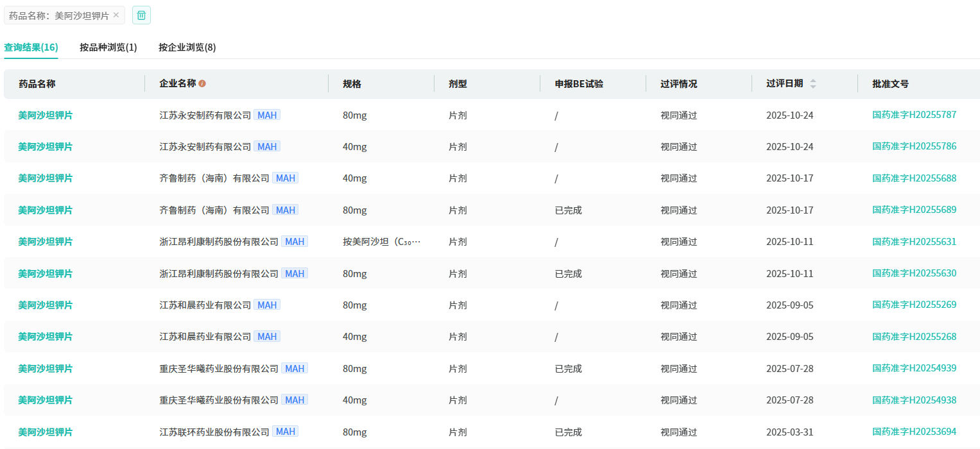Open the 按企业浏览(8) tab
The height and width of the screenshot is (449, 980).
(187, 47)
